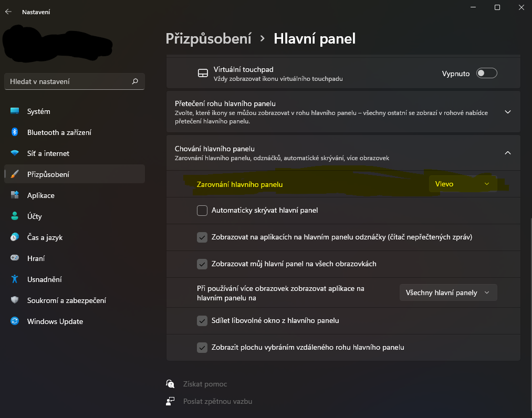Screen dimensions: 532x418
Task: Click the Hledat v nastavení search field
Action: [x=68, y=81]
